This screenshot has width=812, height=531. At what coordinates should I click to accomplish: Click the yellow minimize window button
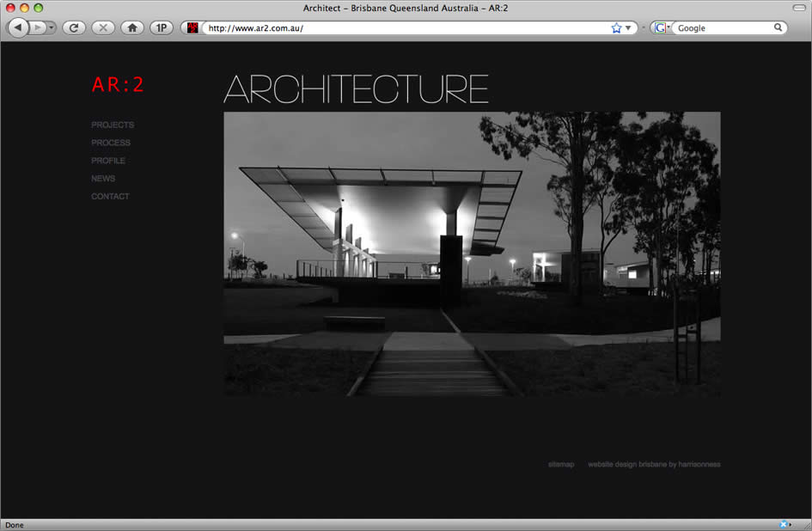pyautogui.click(x=24, y=8)
